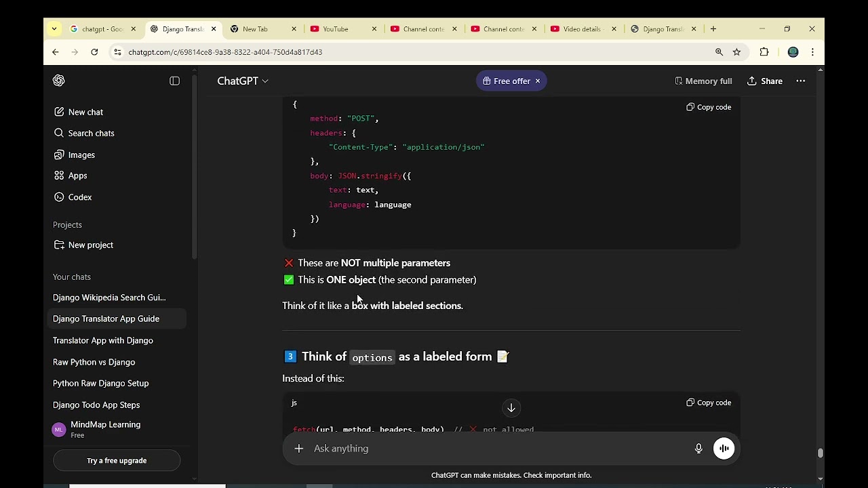Viewport: 868px width, 488px height.
Task: Bookmark this page with the star icon
Action: [736, 52]
